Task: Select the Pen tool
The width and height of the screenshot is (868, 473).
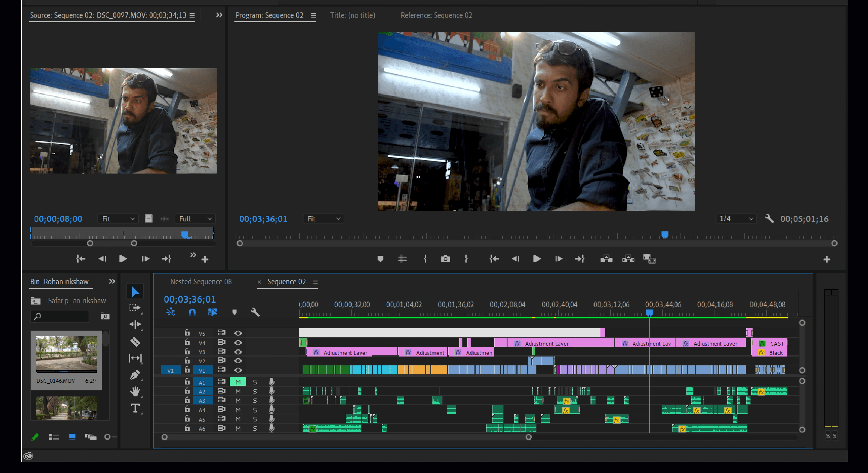Action: 135,375
